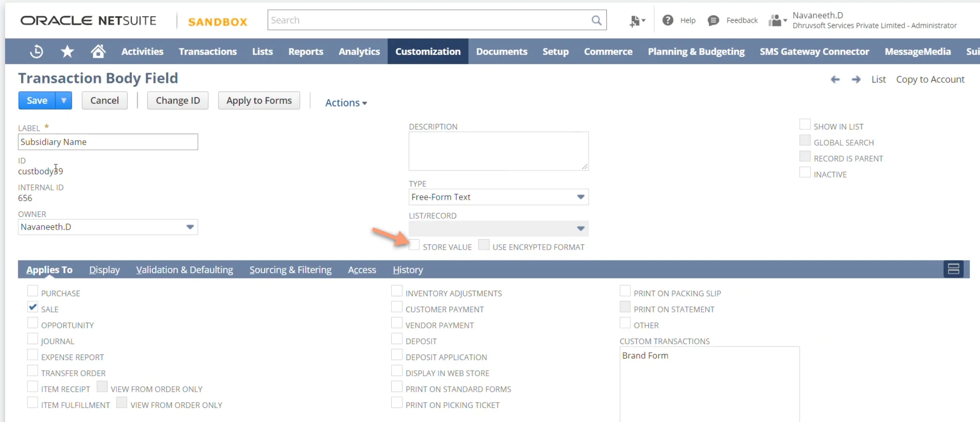Tick the Inactive checkbox
This screenshot has height=422, width=980.
click(x=805, y=172)
